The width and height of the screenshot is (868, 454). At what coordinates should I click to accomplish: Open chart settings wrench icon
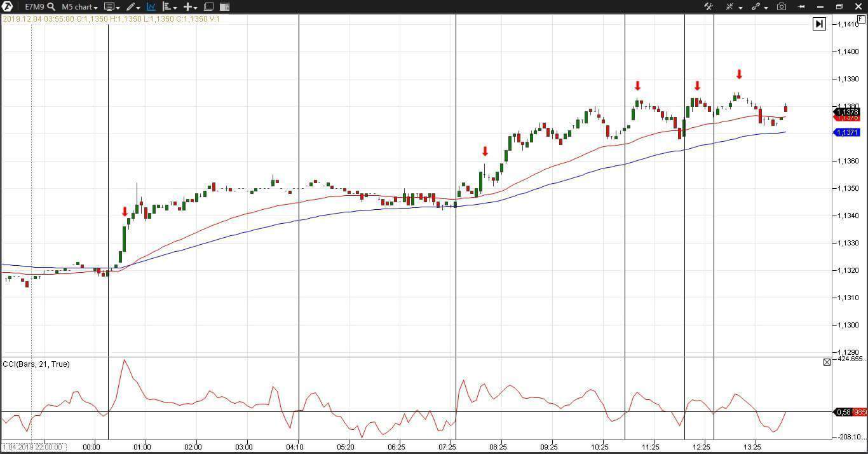pos(709,6)
